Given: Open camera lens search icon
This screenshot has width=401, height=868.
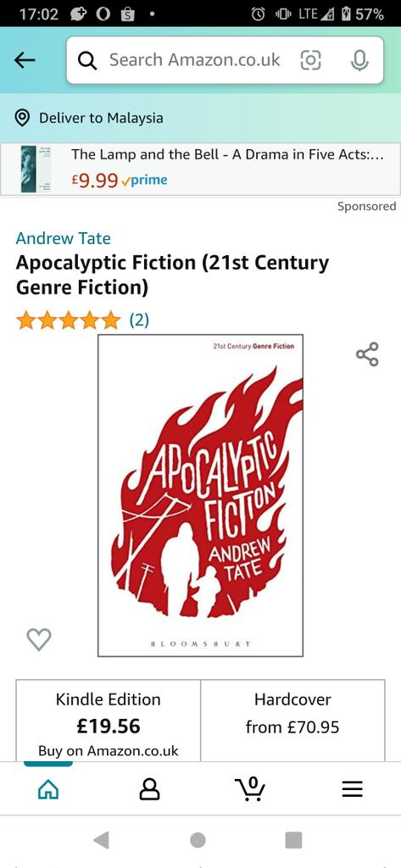Looking at the screenshot, I should [x=311, y=60].
